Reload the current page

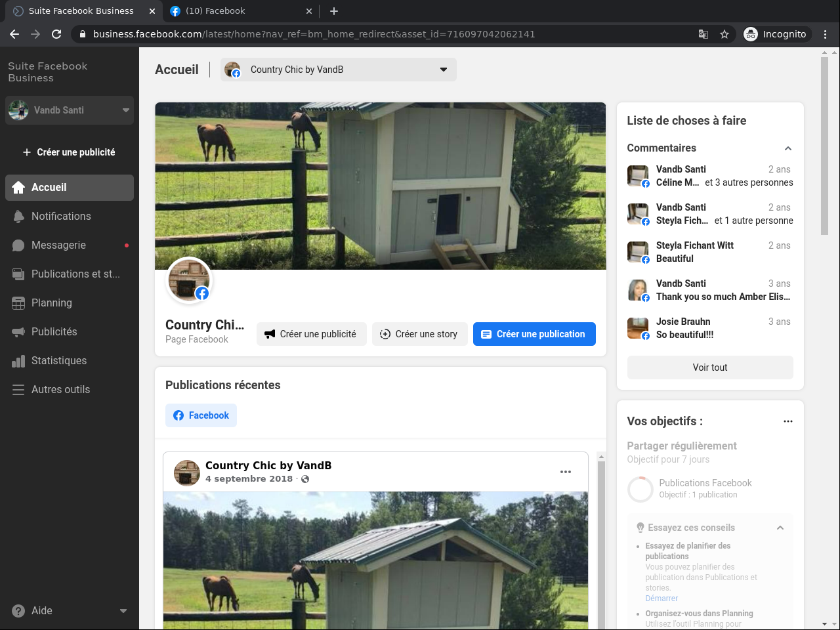point(56,34)
